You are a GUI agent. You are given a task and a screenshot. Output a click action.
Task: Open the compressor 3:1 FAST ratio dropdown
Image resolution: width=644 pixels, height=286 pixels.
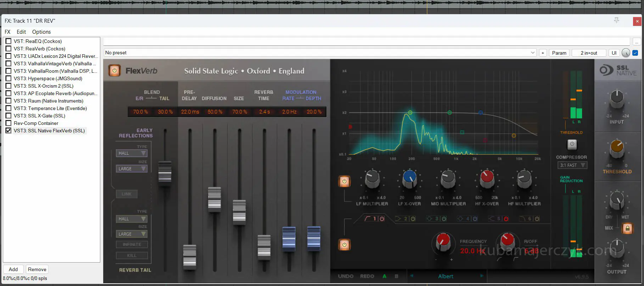tap(572, 165)
